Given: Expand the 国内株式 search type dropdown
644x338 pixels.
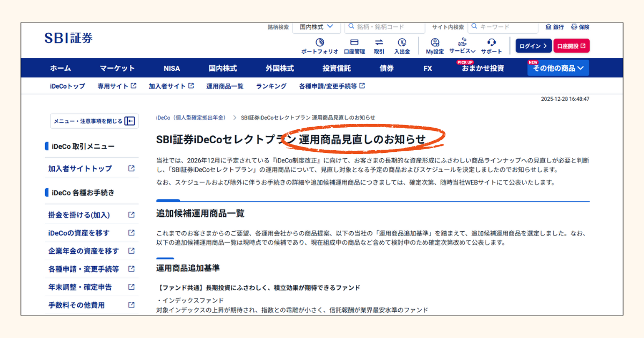Looking at the screenshot, I should [x=316, y=27].
